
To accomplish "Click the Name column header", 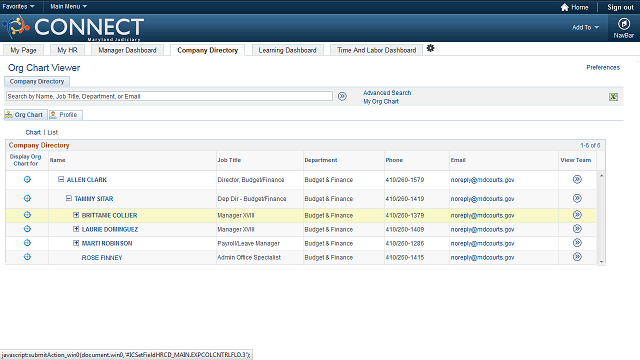I will (58, 160).
